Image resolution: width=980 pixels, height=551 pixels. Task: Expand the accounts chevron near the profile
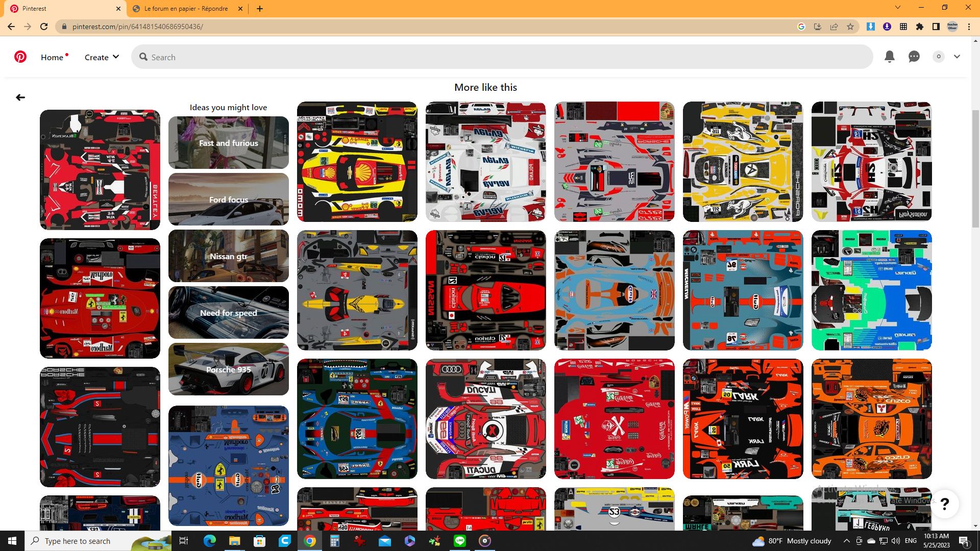pos(957,57)
